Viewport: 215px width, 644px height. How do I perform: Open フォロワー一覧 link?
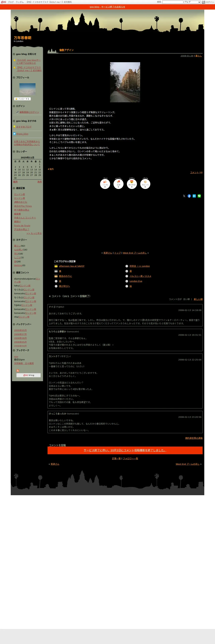(x=130, y=458)
